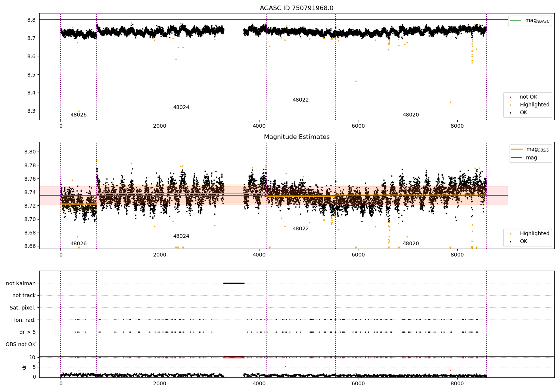The width and height of the screenshot is (560, 392).
Task: Click the 'not Kalman' row label
Action: 21,283
